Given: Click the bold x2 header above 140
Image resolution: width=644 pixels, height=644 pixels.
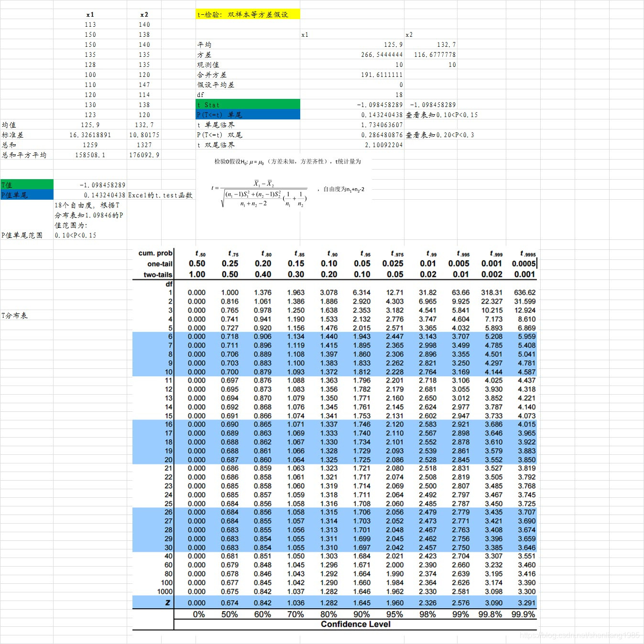Looking at the screenshot, I should point(144,15).
